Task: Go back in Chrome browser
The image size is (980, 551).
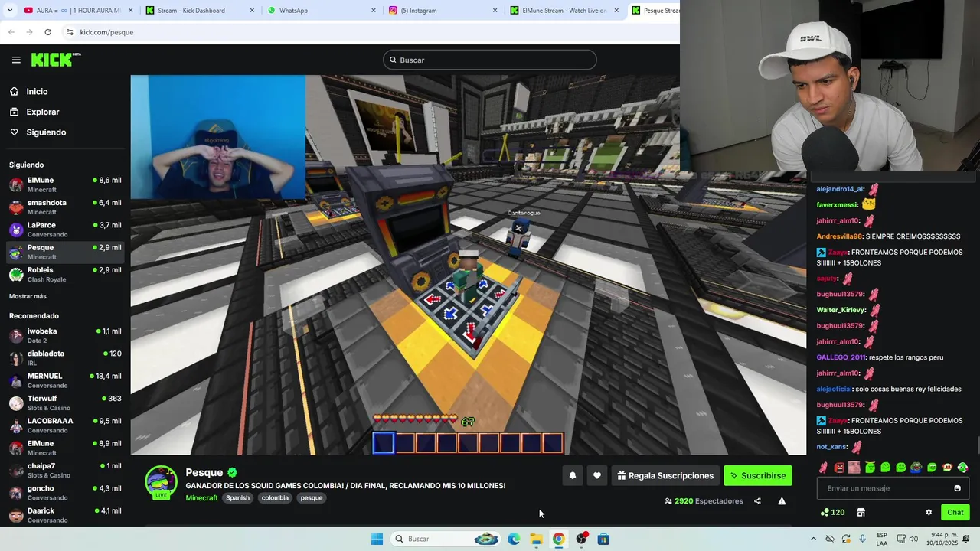Action: click(11, 32)
